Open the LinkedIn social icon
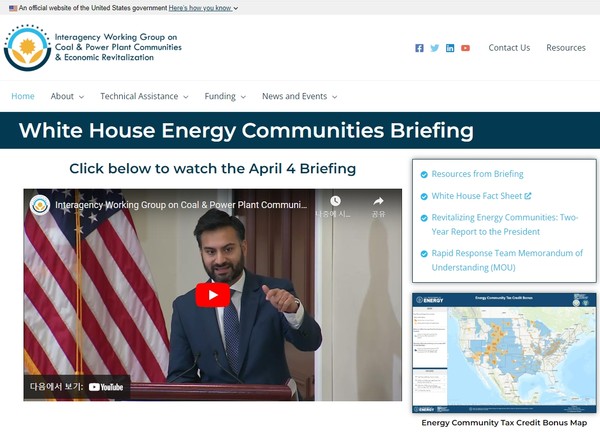 pos(450,48)
